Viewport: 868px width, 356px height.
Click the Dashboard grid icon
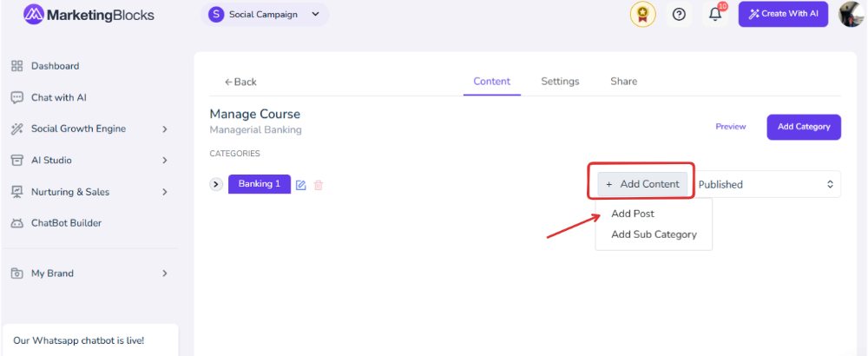(17, 66)
